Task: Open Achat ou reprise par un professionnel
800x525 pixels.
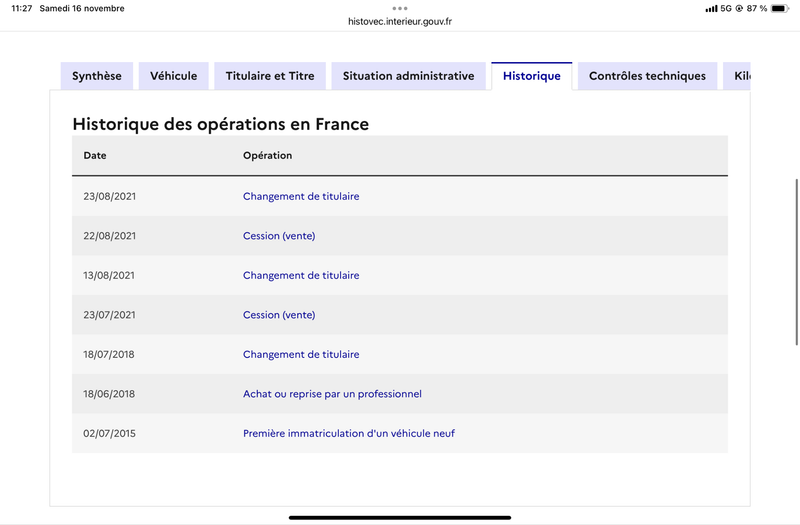Action: pos(332,394)
